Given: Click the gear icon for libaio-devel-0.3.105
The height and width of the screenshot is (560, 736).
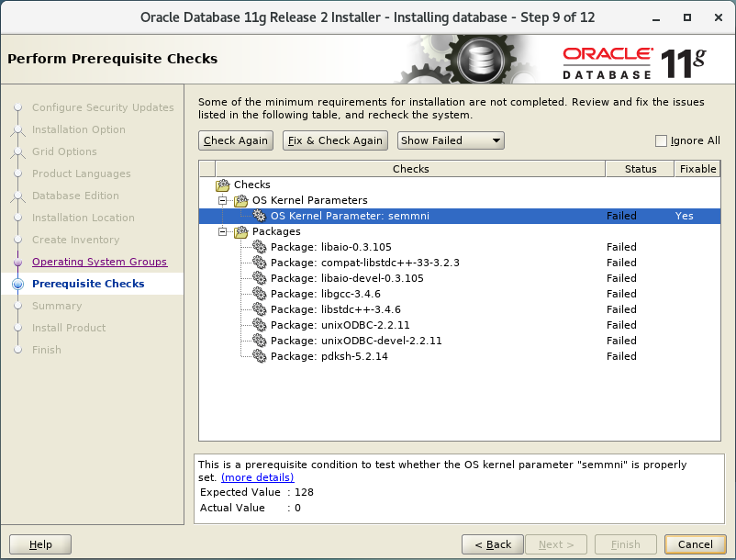Looking at the screenshot, I should [259, 278].
